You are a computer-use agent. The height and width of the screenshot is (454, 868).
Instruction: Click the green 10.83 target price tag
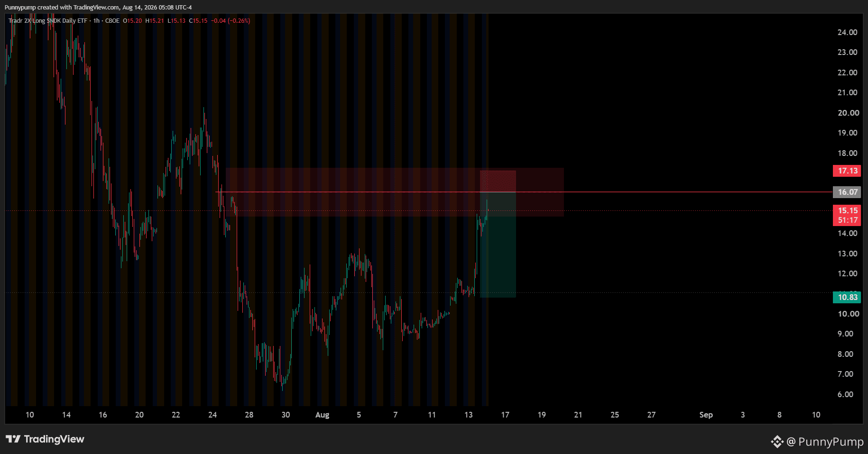(847, 297)
